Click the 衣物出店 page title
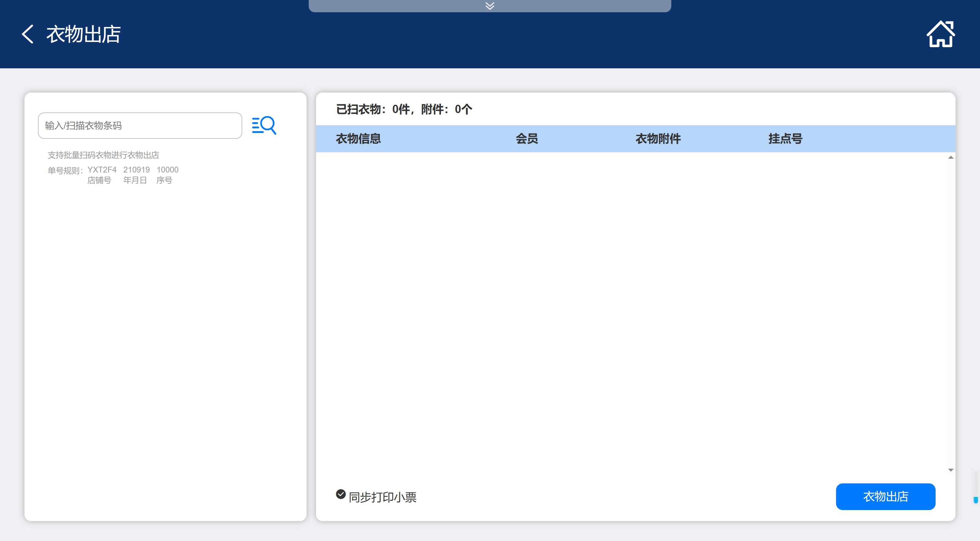 click(83, 34)
